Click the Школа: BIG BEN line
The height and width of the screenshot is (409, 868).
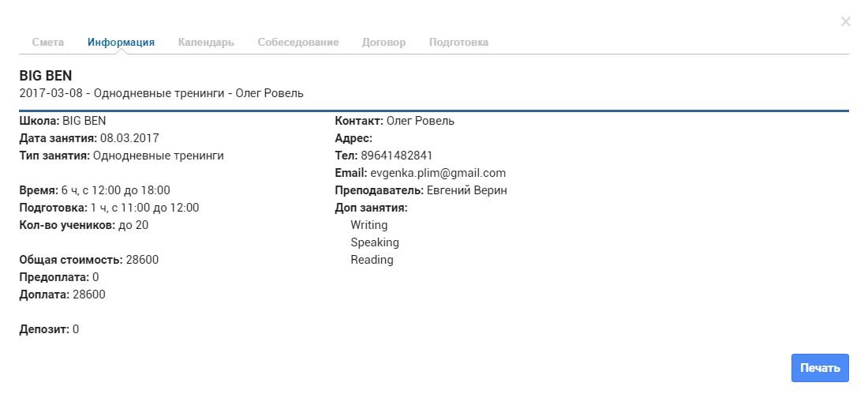62,121
